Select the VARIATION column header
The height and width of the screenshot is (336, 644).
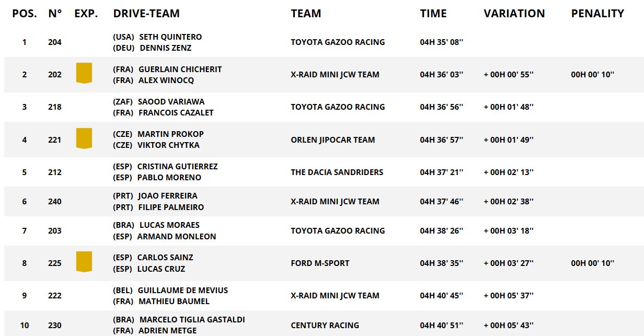coord(514,14)
